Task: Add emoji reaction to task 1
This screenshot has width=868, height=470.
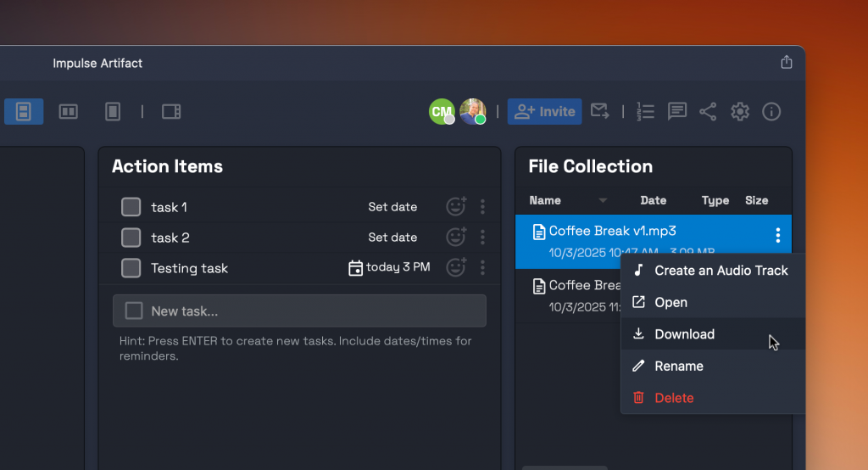Action: coord(456,207)
